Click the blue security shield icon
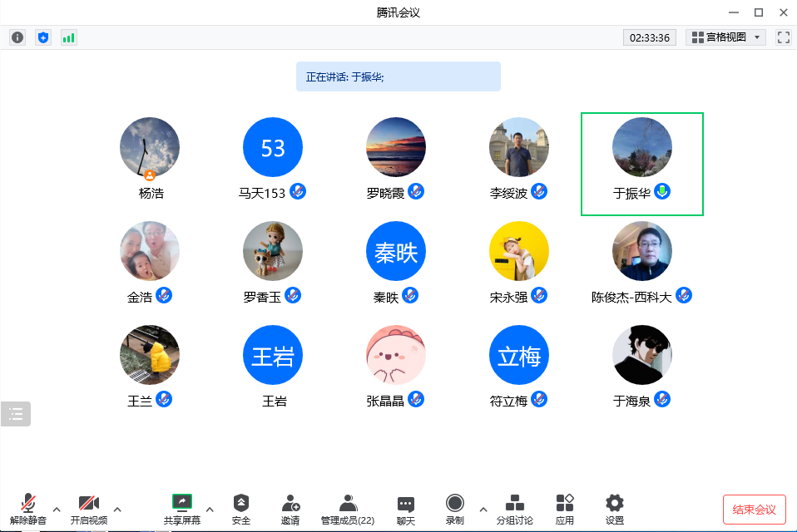 click(43, 37)
